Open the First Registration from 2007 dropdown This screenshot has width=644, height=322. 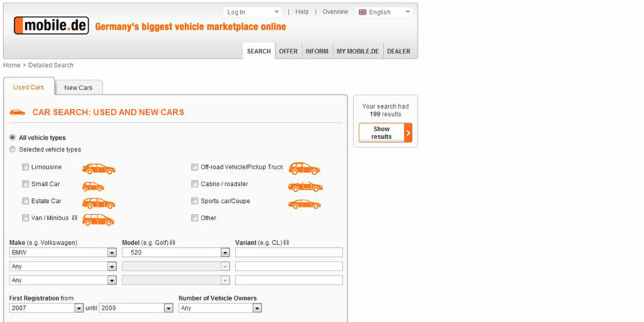tap(46, 308)
